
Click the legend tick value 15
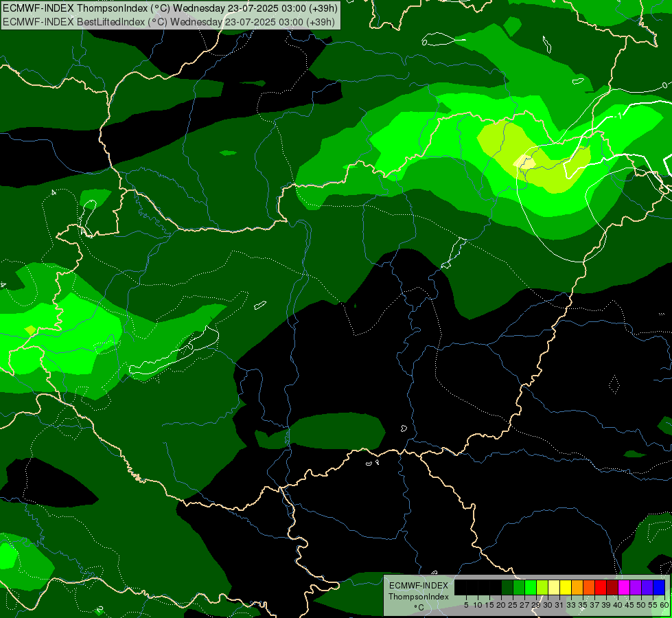(x=489, y=605)
